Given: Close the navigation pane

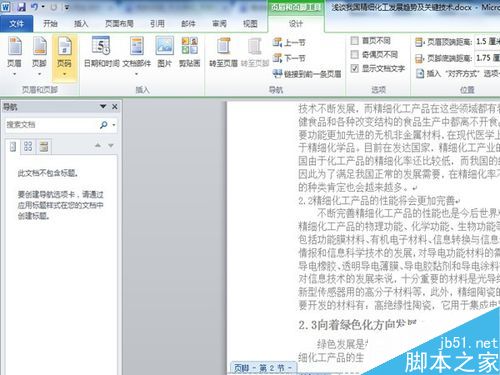Looking at the screenshot, I should click(x=115, y=107).
